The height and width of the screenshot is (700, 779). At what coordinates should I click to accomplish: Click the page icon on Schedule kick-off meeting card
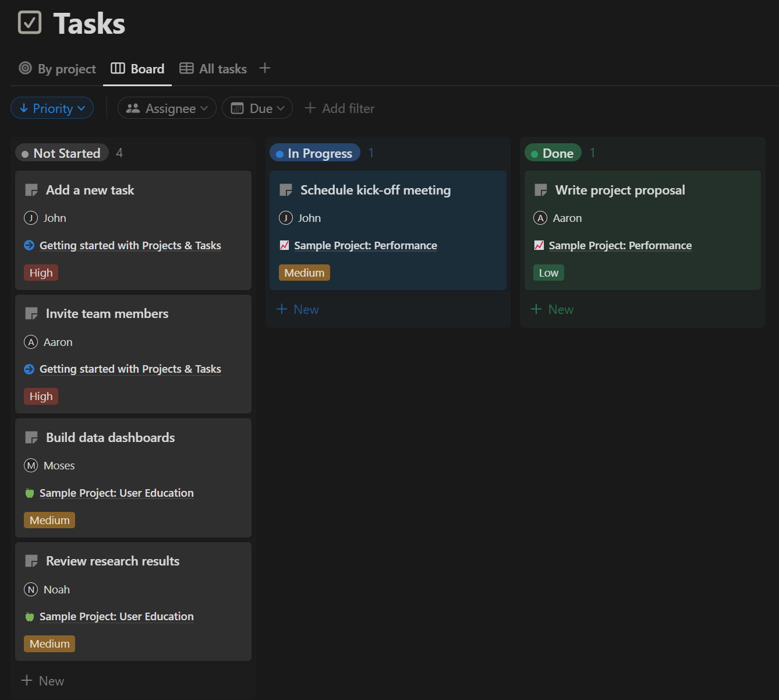pyautogui.click(x=286, y=190)
